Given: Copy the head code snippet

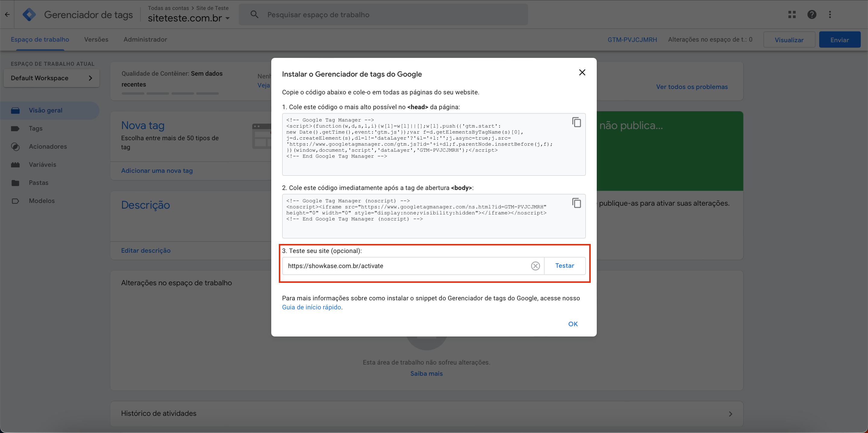Looking at the screenshot, I should [576, 122].
